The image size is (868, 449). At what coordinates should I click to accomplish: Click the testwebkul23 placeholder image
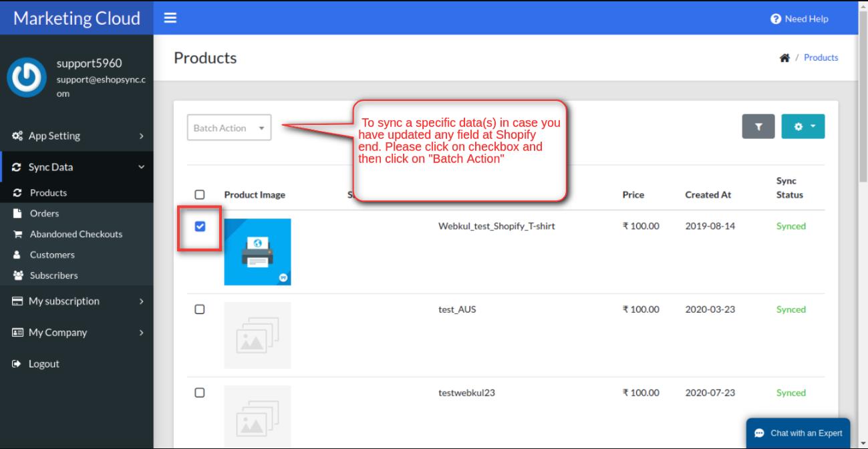click(257, 417)
